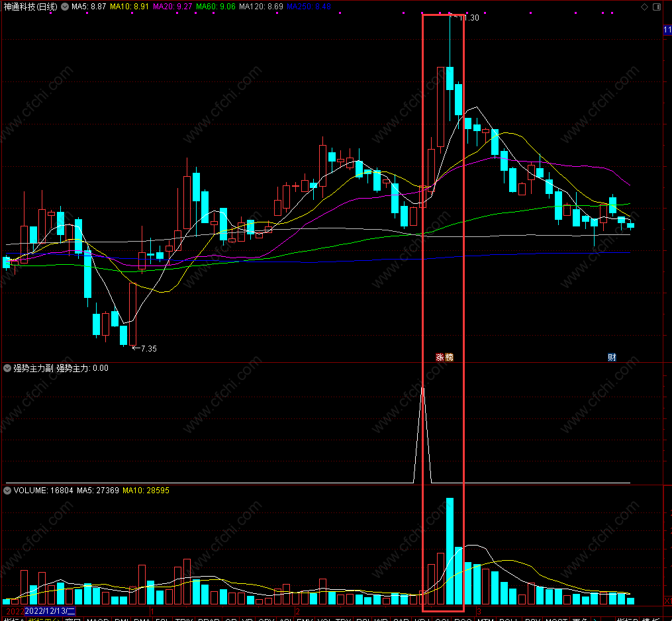Click the tallest cyan volume bar
The image size is (672, 621).
[x=450, y=551]
